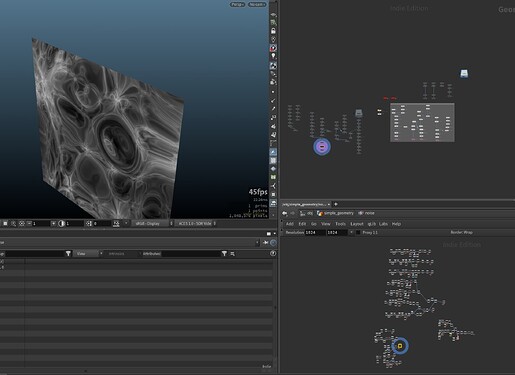The width and height of the screenshot is (515, 375).
Task: Click the green grid display icon
Action: (273, 23)
